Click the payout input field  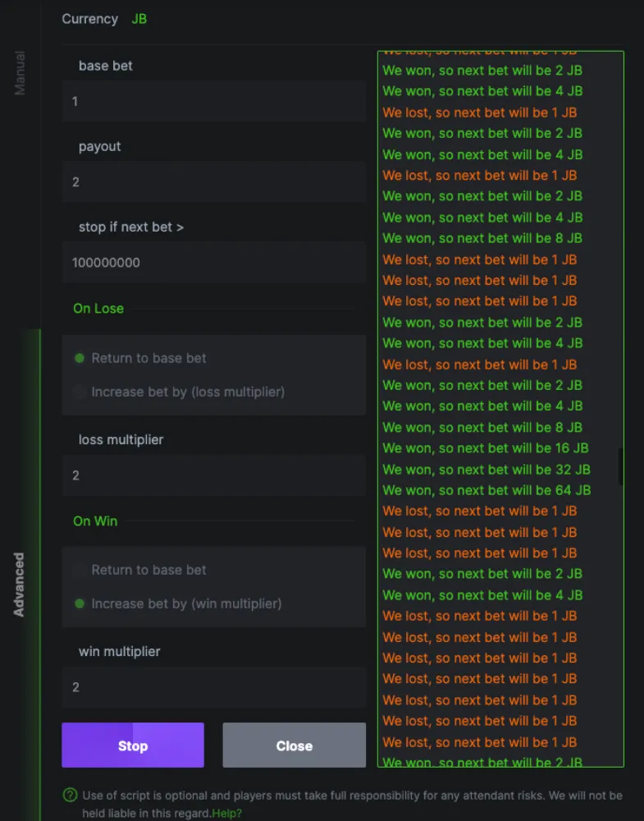pos(213,181)
